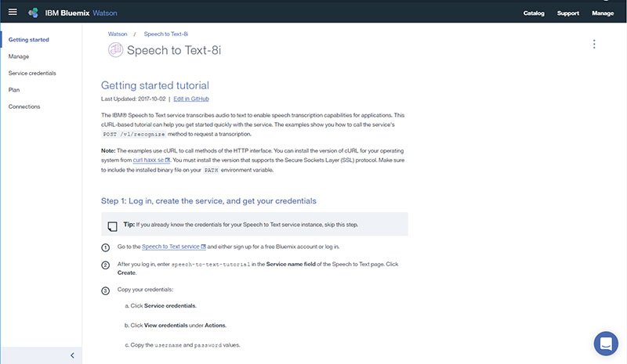Collapse the left sidebar with the chevron
This screenshot has height=364, width=627.
(x=72, y=355)
